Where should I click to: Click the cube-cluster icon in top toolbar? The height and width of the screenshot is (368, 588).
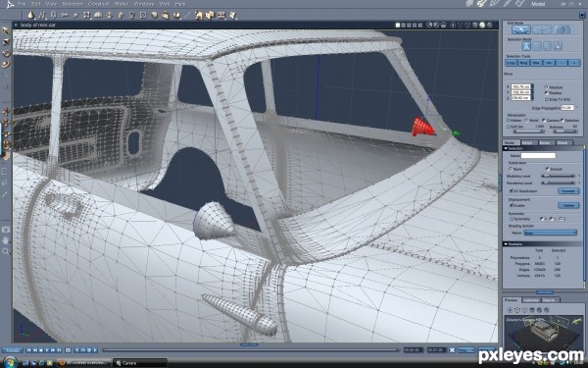(210, 15)
